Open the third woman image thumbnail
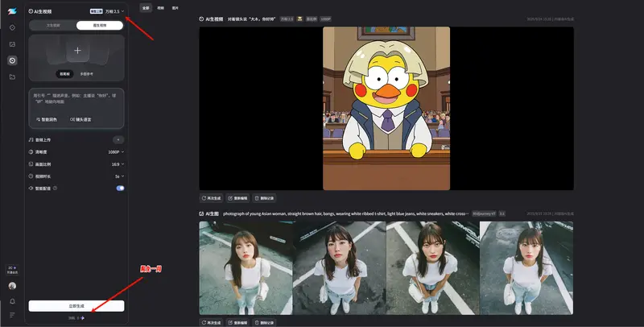This screenshot has height=327, width=644. (x=433, y=268)
